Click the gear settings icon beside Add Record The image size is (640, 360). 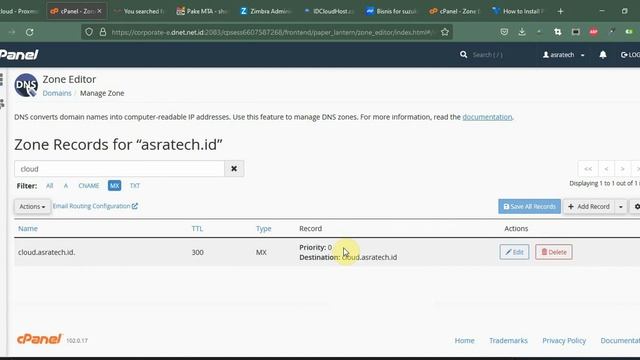[x=636, y=207]
